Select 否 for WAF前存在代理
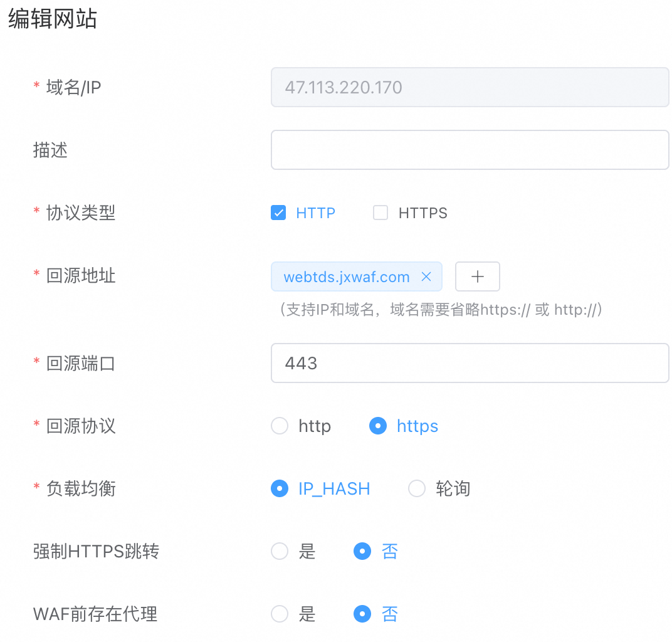This screenshot has width=672, height=642. 362,614
